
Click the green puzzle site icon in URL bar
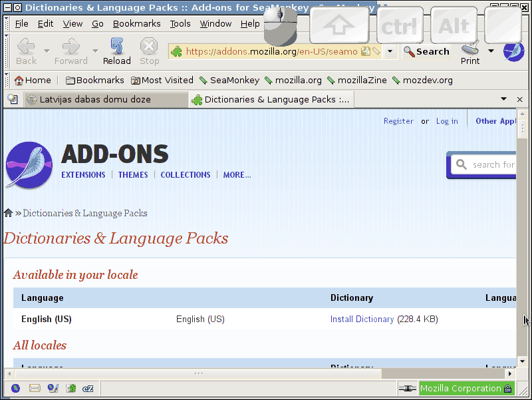[x=176, y=52]
